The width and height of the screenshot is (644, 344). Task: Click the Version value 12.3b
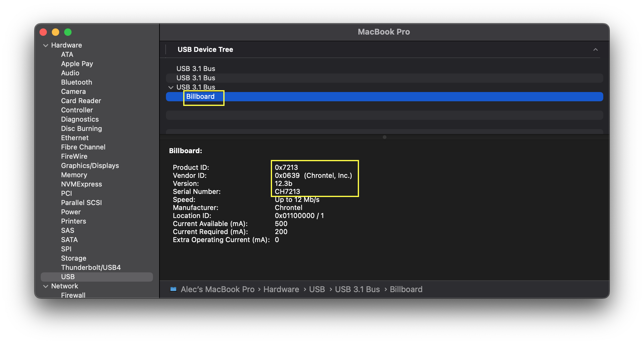point(283,183)
